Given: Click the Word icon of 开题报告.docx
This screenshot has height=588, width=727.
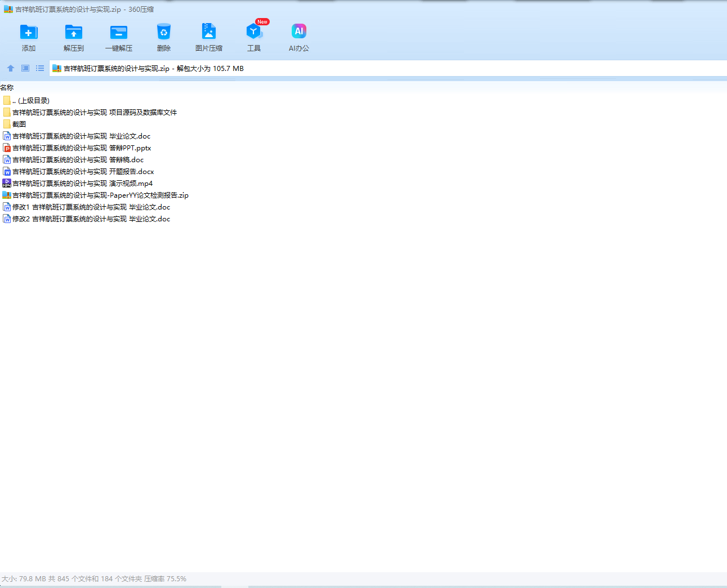Looking at the screenshot, I should click(7, 171).
